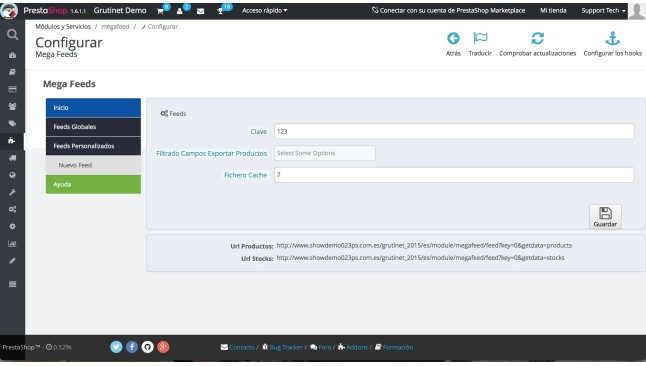Collapse sidebar using hamburger icon
The width and height of the screenshot is (646, 366).
[x=12, y=284]
